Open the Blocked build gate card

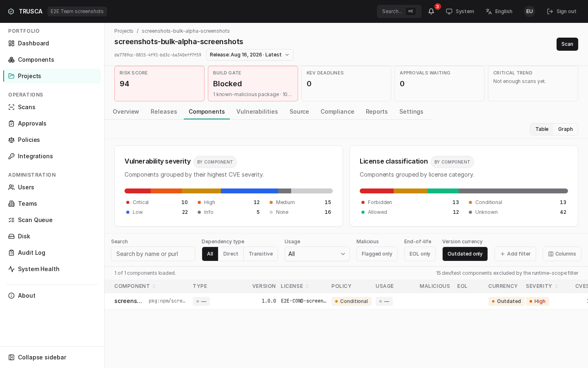[x=253, y=83]
